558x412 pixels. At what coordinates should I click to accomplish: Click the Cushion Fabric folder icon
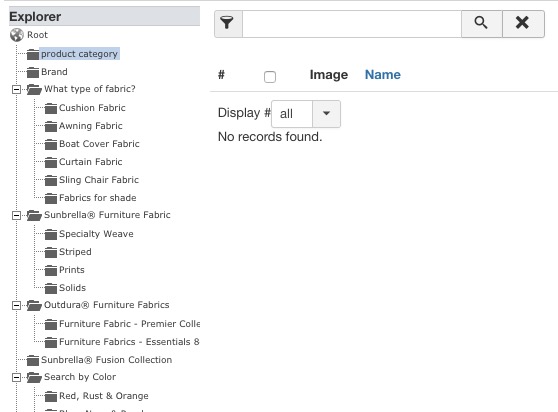click(51, 108)
